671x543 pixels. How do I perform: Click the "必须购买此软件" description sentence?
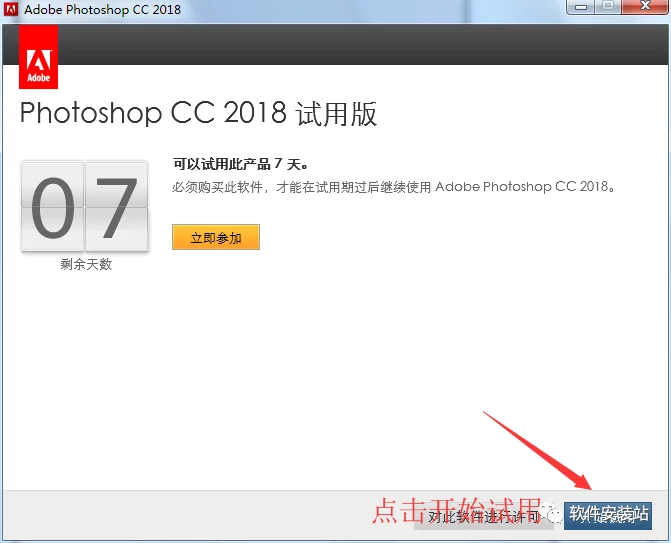coord(394,187)
